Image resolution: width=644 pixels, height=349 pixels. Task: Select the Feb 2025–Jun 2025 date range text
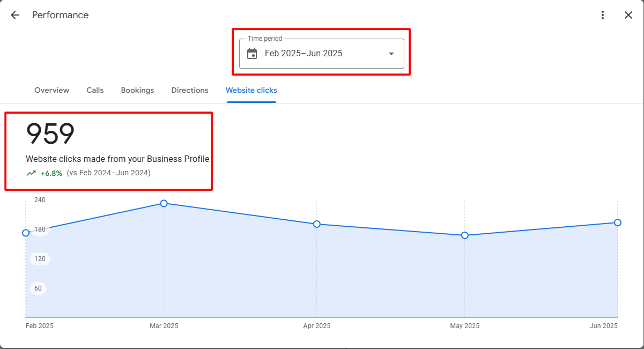coord(304,54)
